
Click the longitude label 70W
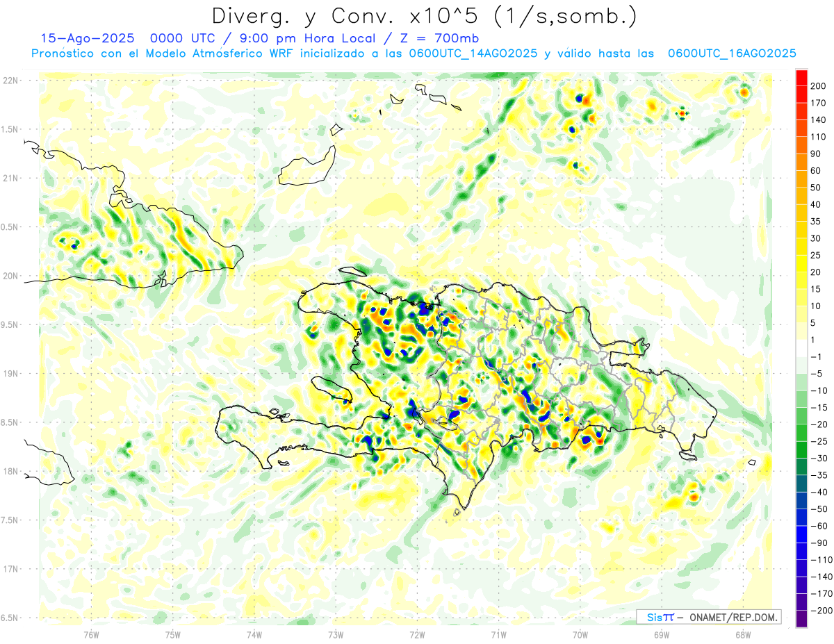click(x=580, y=636)
